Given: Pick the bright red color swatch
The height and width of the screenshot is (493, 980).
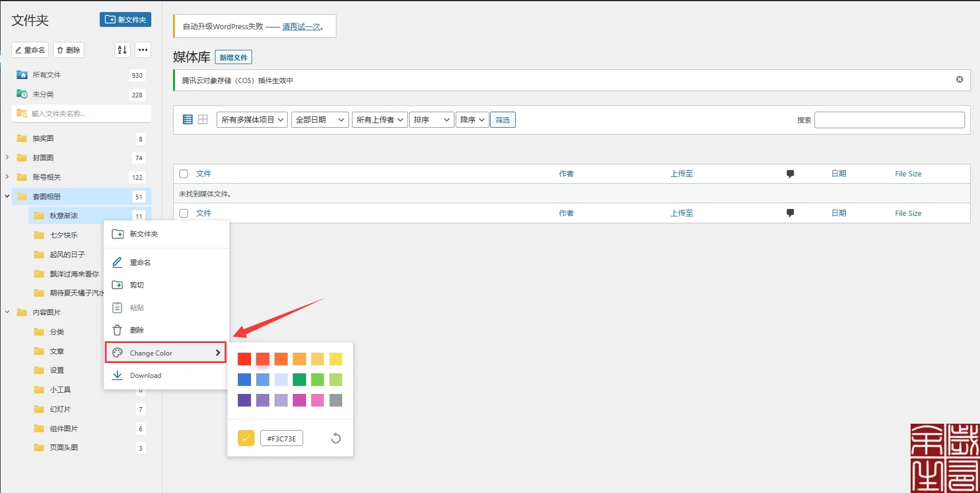Looking at the screenshot, I should click(244, 359).
